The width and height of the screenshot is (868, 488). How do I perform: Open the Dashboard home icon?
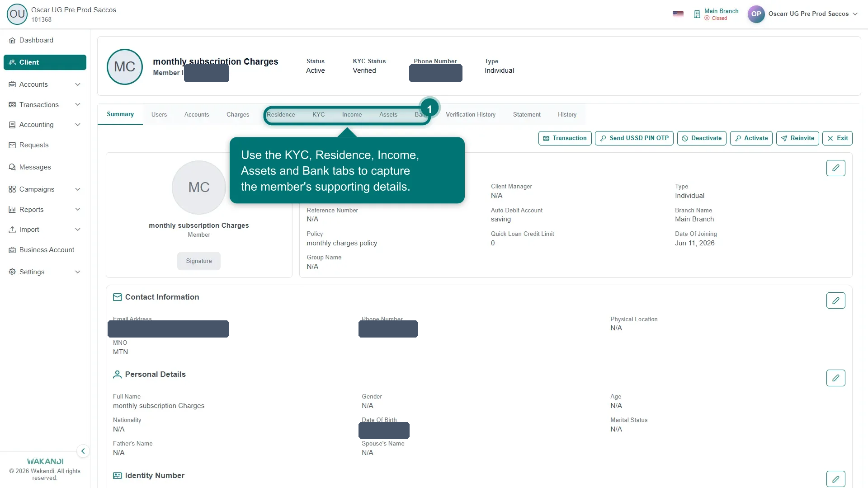coord(12,40)
